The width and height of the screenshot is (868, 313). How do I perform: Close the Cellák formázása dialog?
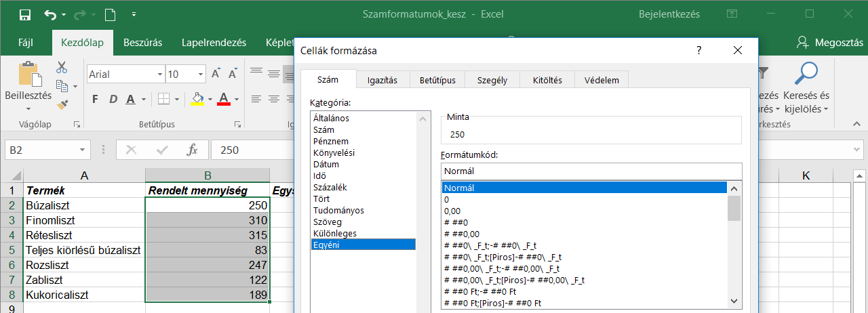click(738, 50)
